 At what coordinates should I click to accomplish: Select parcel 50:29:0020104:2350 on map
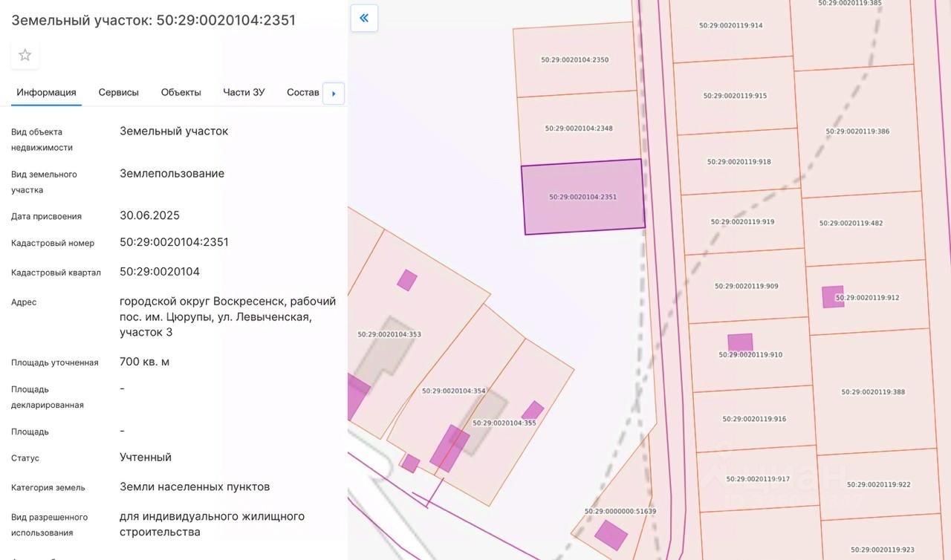[575, 59]
